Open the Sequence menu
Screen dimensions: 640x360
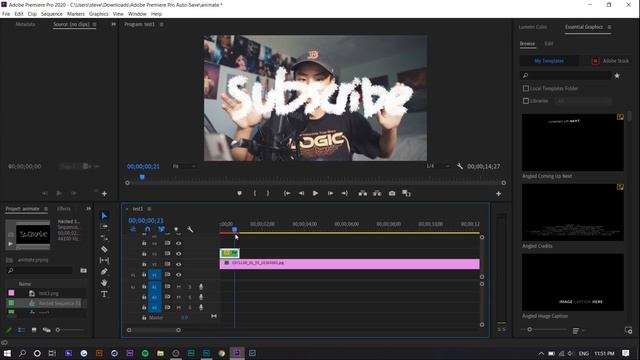[52, 14]
